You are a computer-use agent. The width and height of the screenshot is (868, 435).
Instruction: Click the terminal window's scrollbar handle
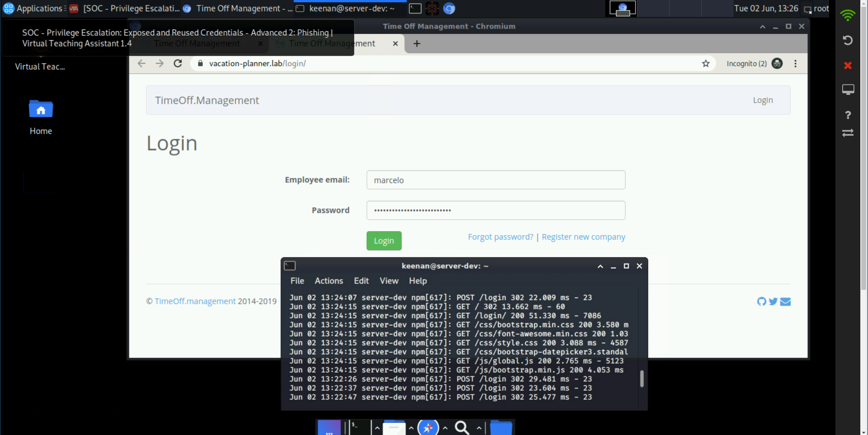tap(641, 378)
